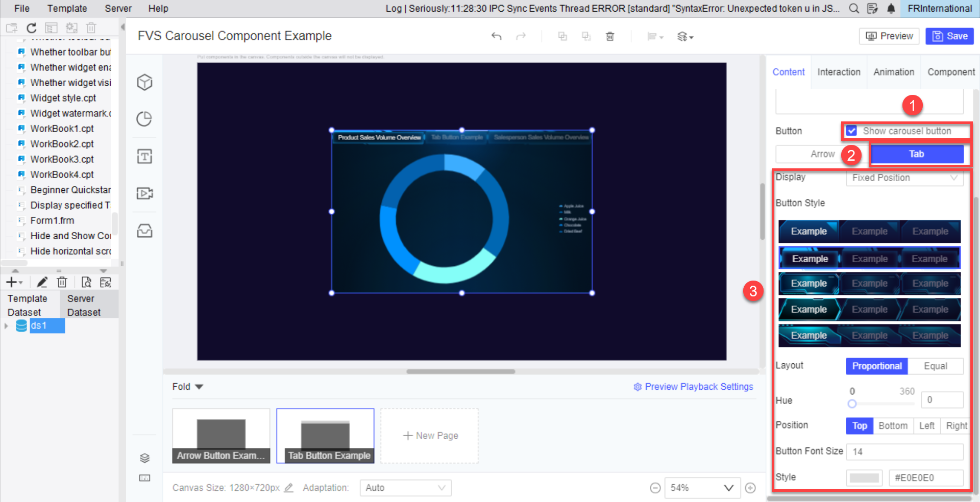The image size is (980, 502).
Task: Click the Button Font Size field
Action: [x=904, y=452]
